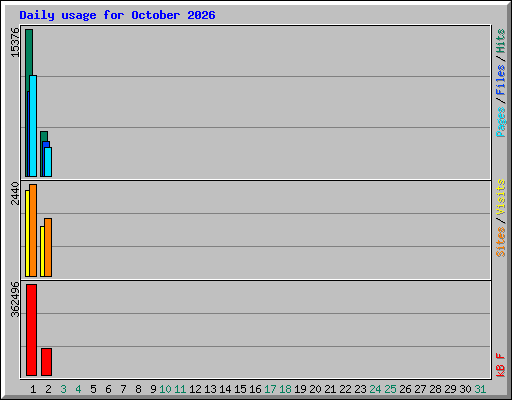
Task: Click day 13 on the x-axis
Action: [x=210, y=389]
